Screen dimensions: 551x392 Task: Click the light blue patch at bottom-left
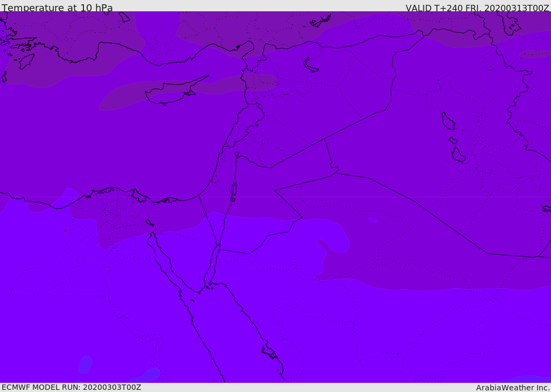point(85,364)
